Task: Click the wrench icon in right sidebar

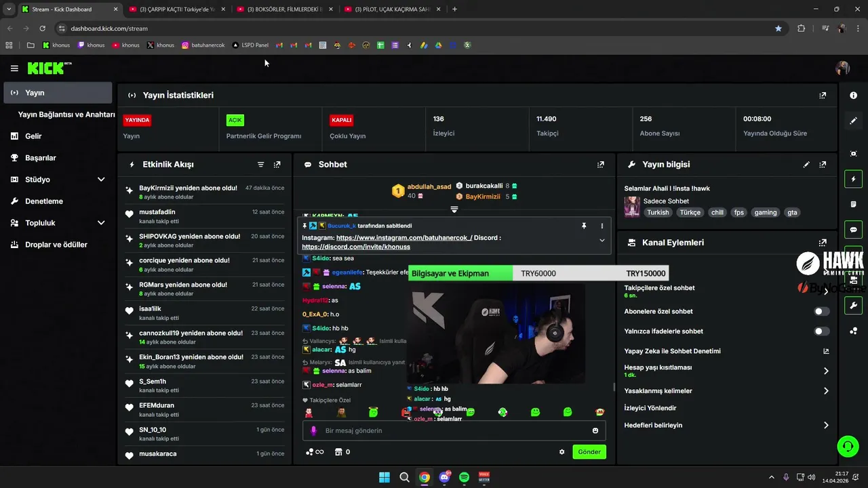Action: point(853,306)
